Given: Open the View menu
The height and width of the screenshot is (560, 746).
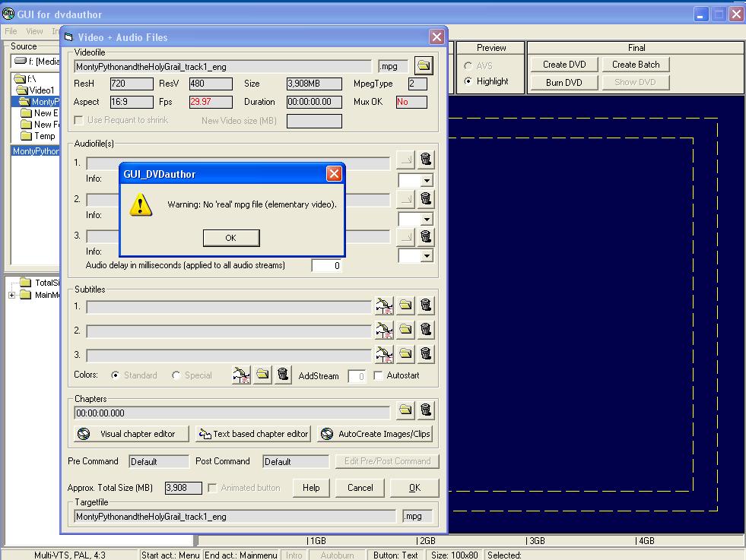Looking at the screenshot, I should click(x=34, y=31).
